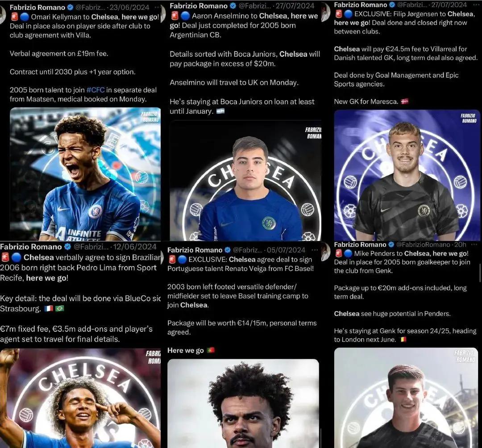Open the more options menu on the Jørgensen tweet

[475, 4]
